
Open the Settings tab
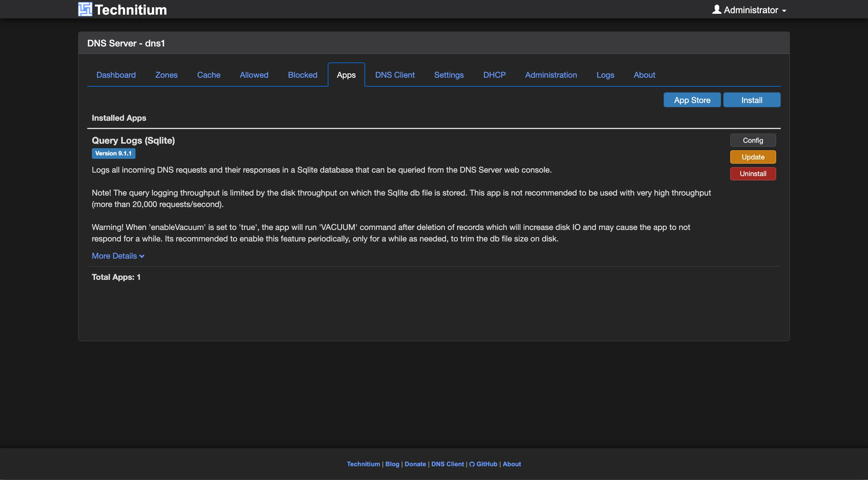[449, 75]
